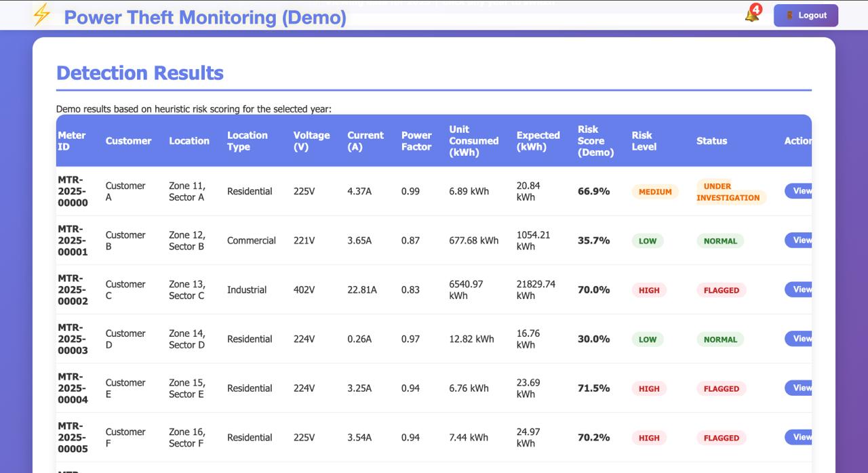Viewport: 868px width, 473px height.
Task: Click the Customer A name cell
Action: point(125,191)
